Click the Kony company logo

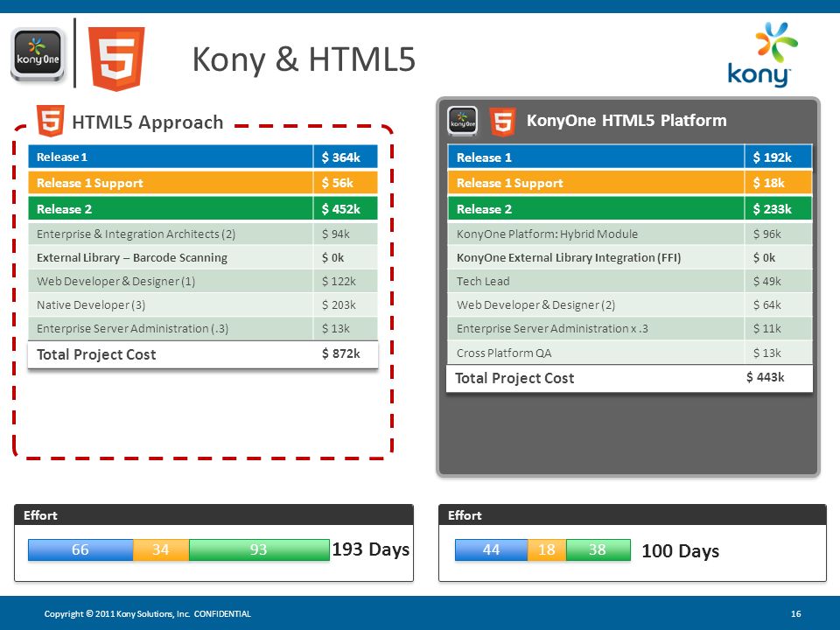[x=762, y=54]
